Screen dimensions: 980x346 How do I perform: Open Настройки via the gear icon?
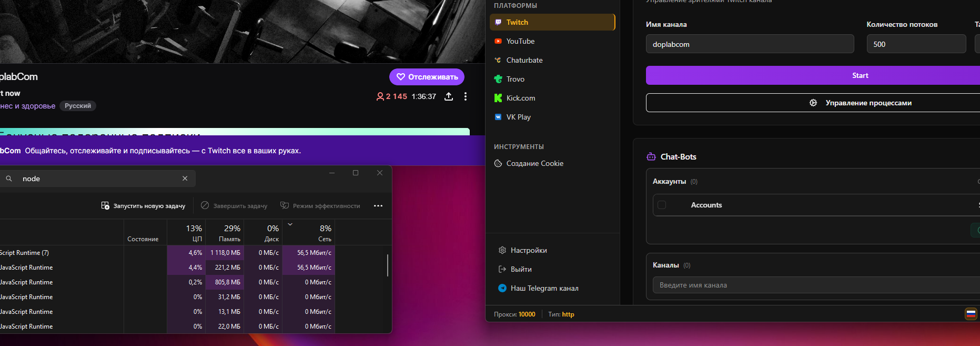[x=502, y=250]
